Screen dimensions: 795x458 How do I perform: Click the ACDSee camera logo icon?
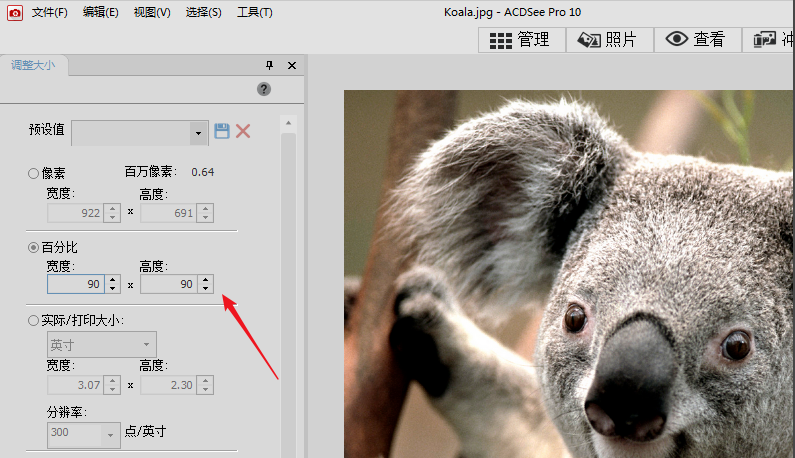[15, 12]
